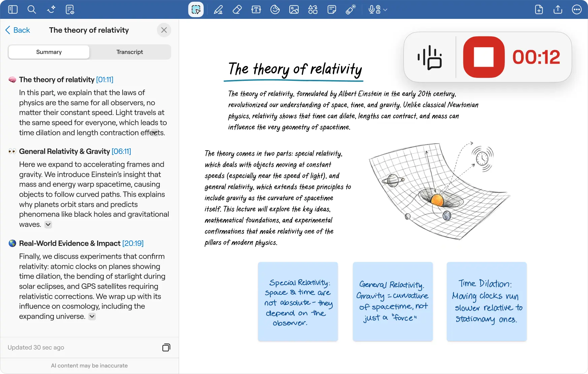Open the search tool
This screenshot has height=374, width=588.
(32, 9)
